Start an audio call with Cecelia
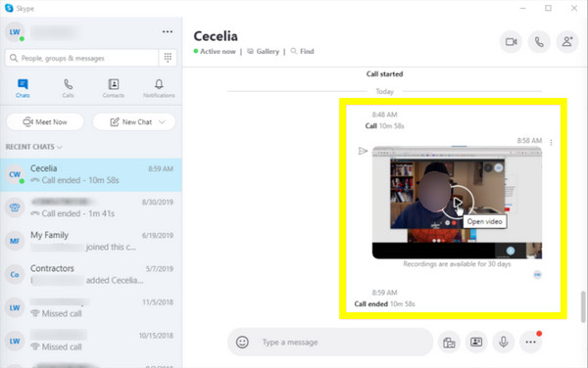Image resolution: width=588 pixels, height=368 pixels. tap(539, 42)
